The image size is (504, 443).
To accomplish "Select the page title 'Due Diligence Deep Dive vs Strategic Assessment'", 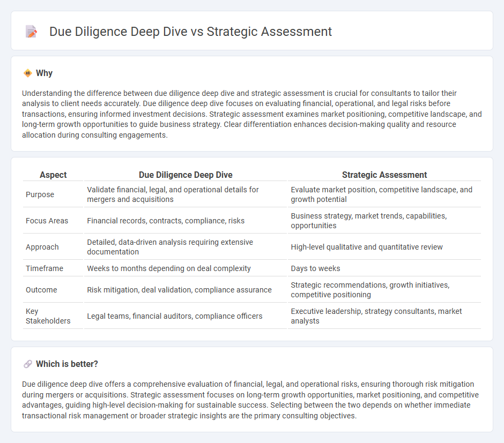I will [190, 32].
